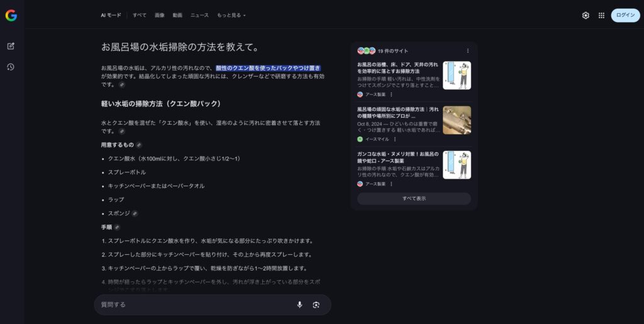The image size is (644, 324).
Task: Click the microphone icon for voice input
Action: click(299, 304)
